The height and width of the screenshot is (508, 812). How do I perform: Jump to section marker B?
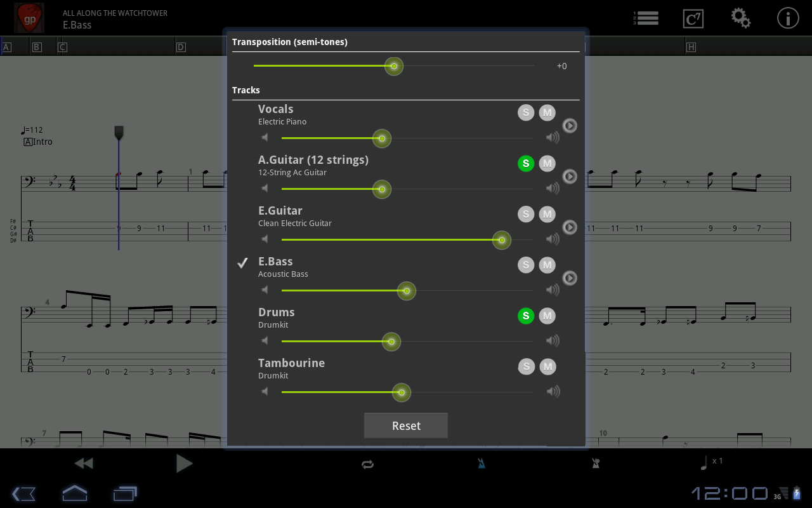[x=36, y=47]
